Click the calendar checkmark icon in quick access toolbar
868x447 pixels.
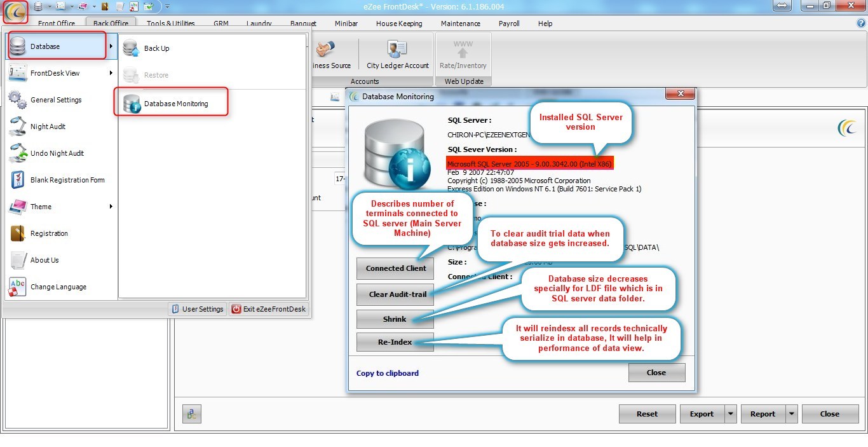point(149,6)
